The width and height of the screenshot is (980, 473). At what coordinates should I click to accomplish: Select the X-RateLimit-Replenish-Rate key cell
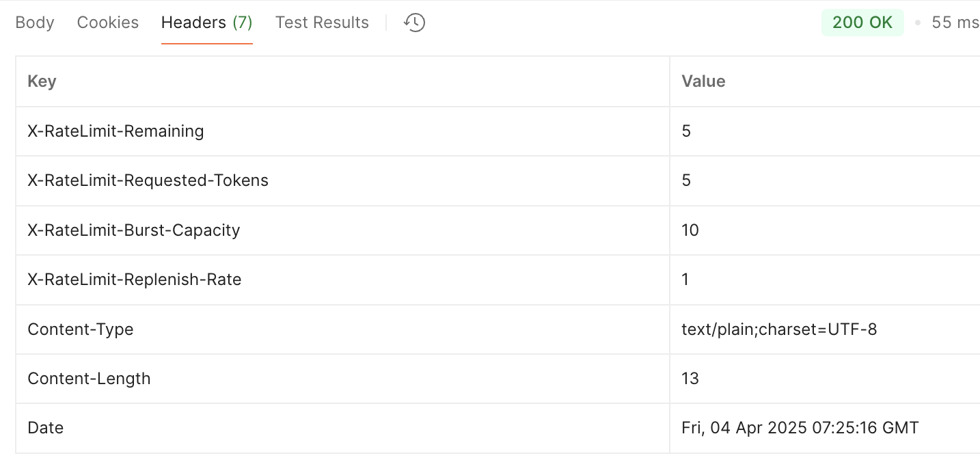pyautogui.click(x=342, y=280)
